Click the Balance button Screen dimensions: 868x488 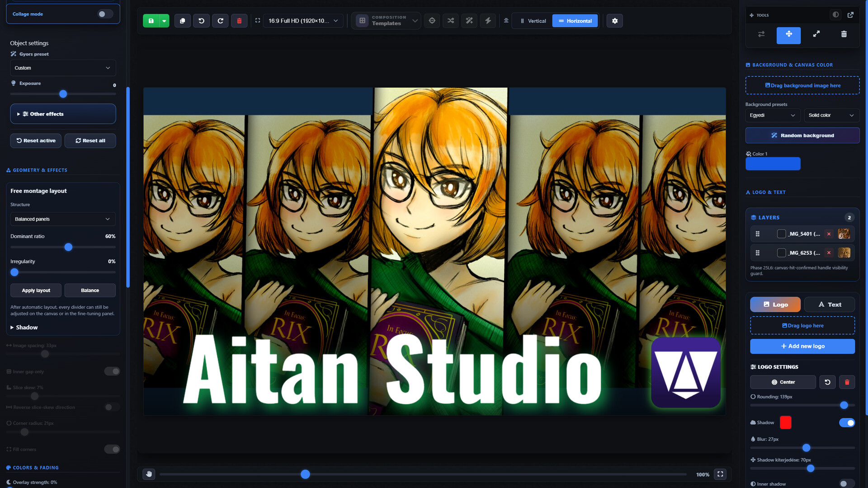(90, 291)
